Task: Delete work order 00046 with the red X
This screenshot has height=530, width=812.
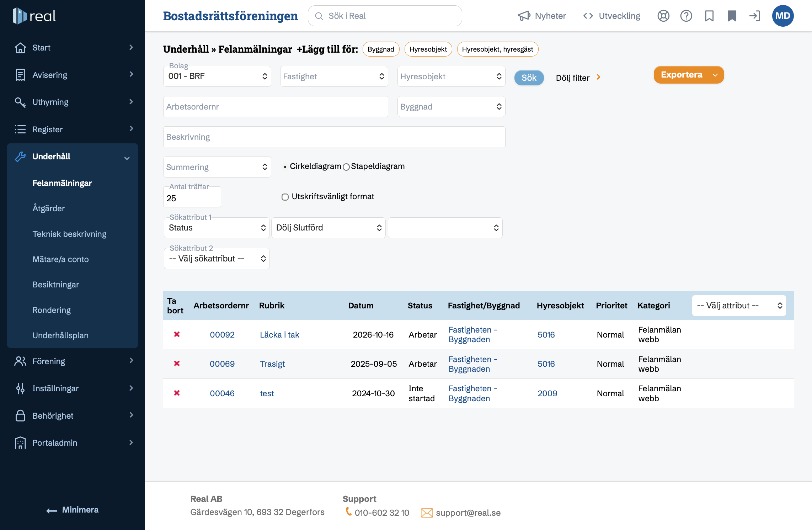Action: pos(177,393)
